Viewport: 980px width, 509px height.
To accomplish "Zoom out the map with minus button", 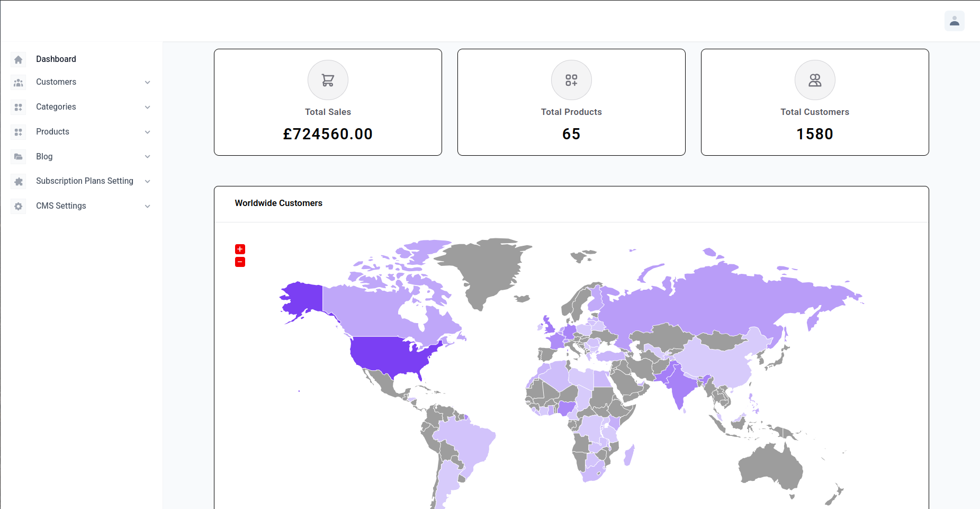I will tap(240, 262).
